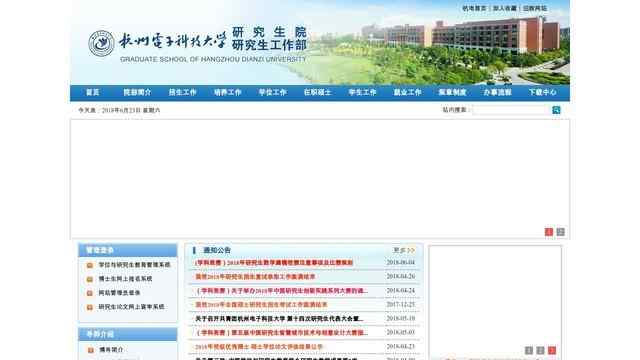The image size is (640, 360).
Task: Open 学位与研究生教育管理系统 link
Action: coord(134,265)
